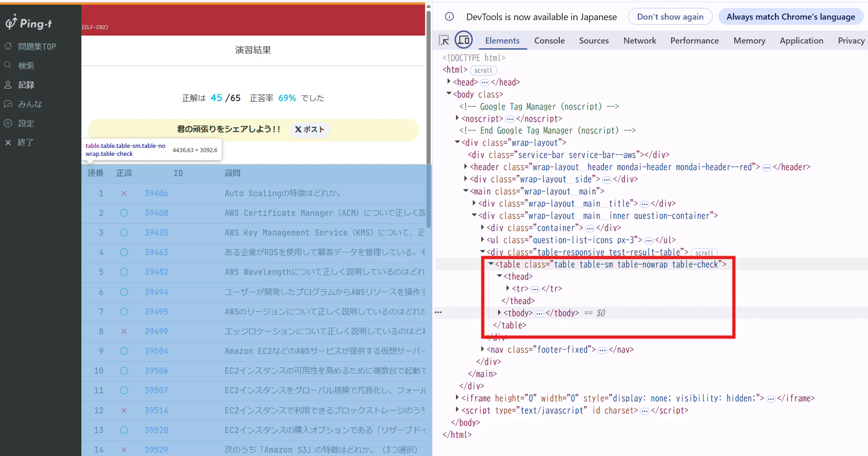Click the scroll badge on table-responsive div
868x456 pixels.
pyautogui.click(x=704, y=253)
